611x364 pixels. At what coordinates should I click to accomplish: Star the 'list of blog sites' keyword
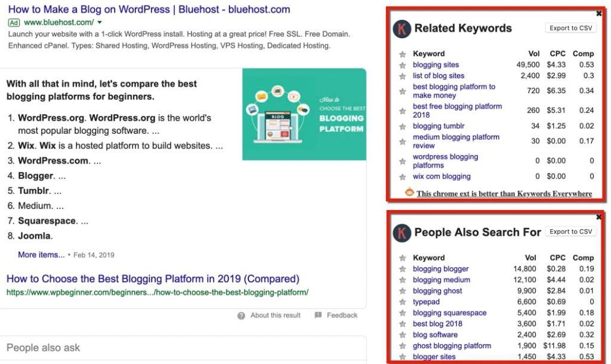[403, 76]
